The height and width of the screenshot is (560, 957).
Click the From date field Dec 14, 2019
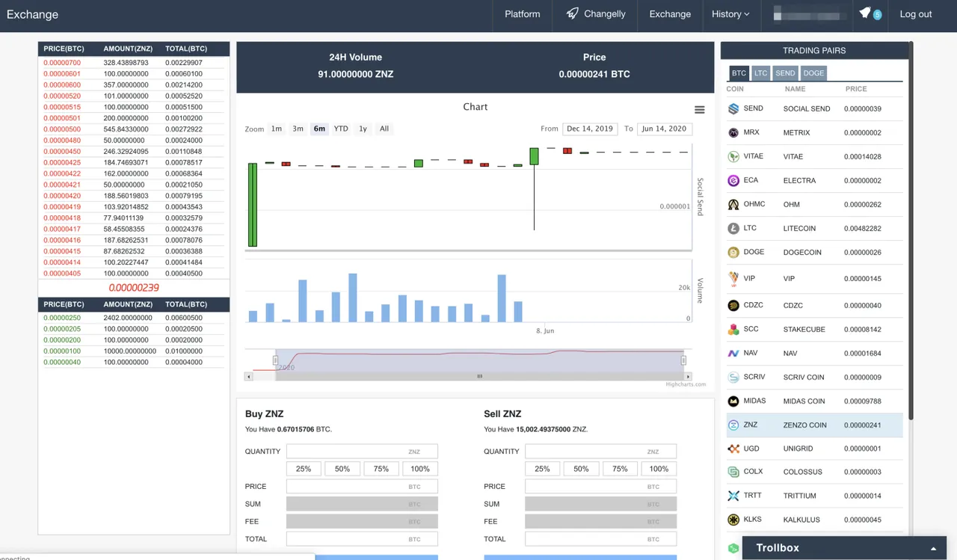pyautogui.click(x=590, y=129)
